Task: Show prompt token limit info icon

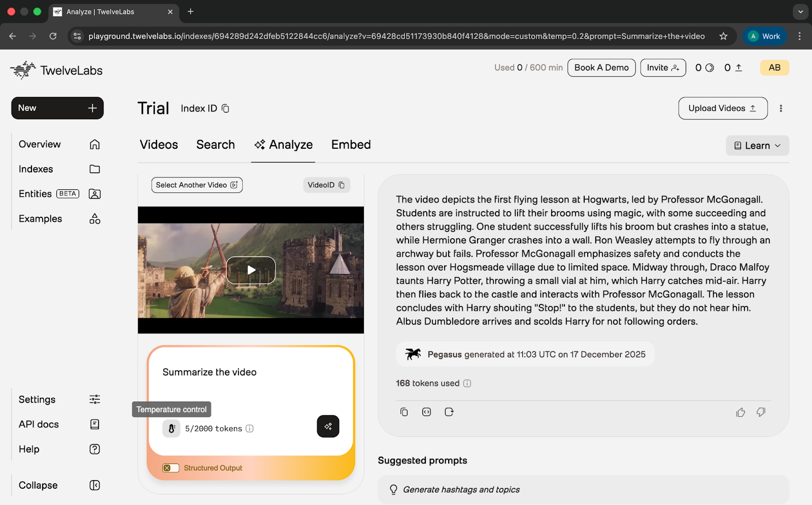Action: pyautogui.click(x=250, y=428)
